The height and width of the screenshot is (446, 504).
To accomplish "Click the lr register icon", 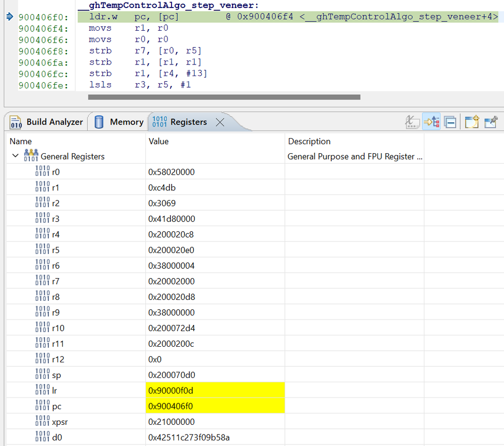I will coord(42,390).
